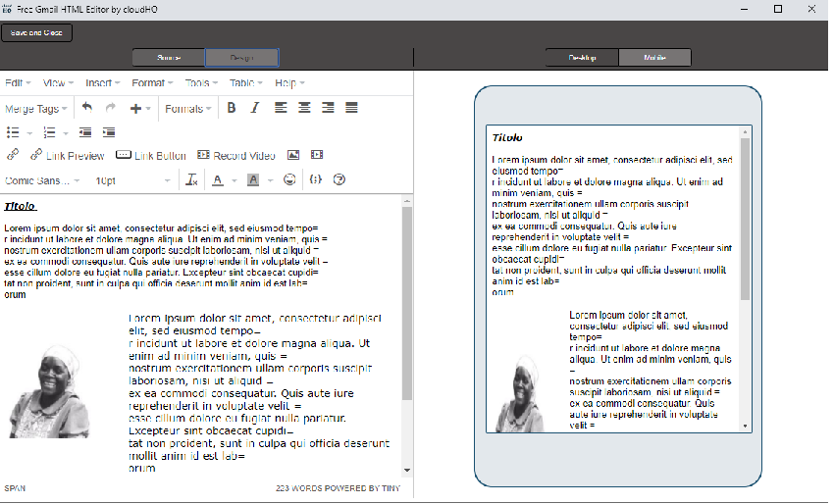Center align the text
The width and height of the screenshot is (834, 504).
304,108
